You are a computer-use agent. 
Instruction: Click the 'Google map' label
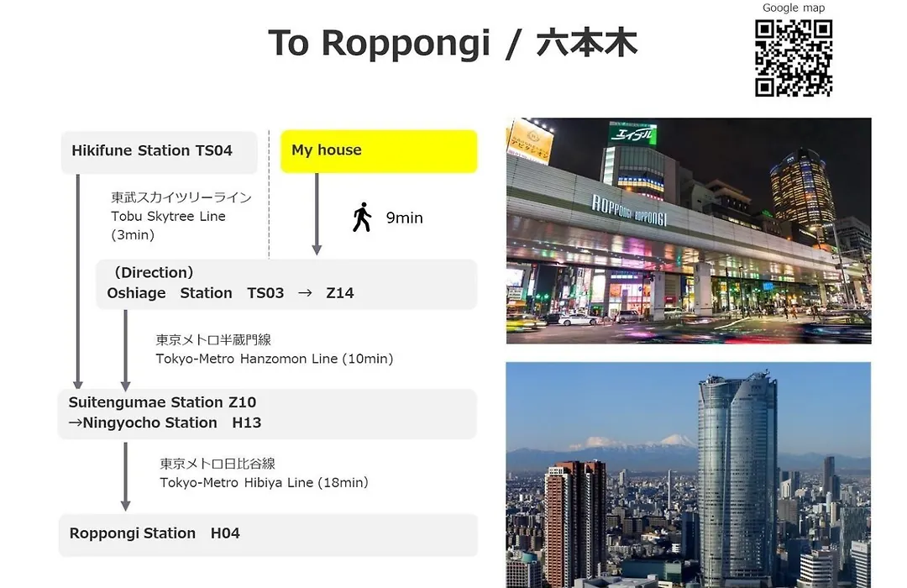(793, 8)
